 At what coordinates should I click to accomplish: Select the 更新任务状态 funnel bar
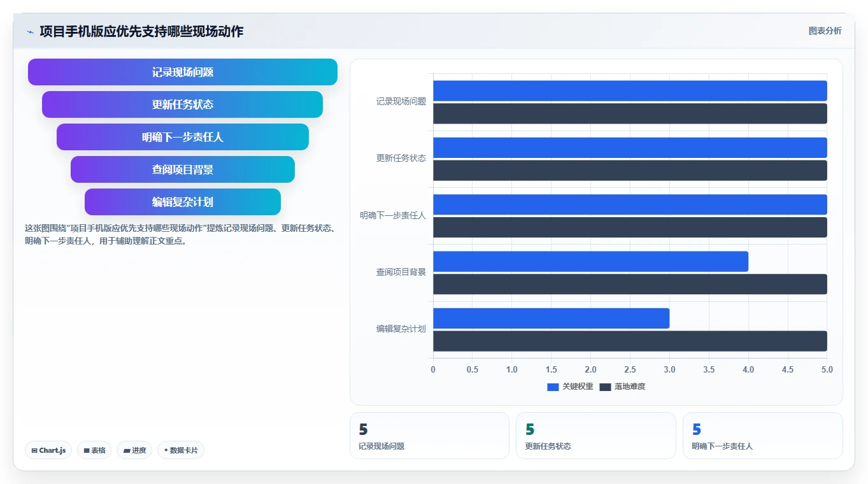pos(183,104)
